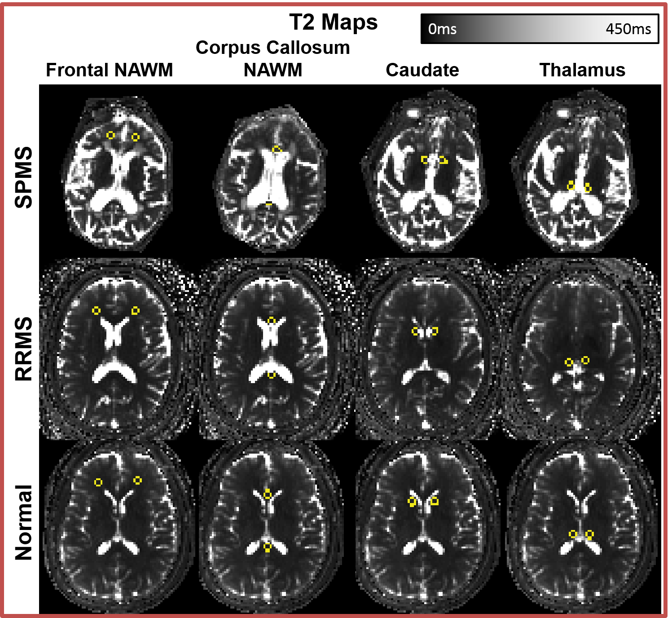Viewport: 672px width, 618px height.
Task: Select the top row second brain slice image
Action: click(x=271, y=180)
